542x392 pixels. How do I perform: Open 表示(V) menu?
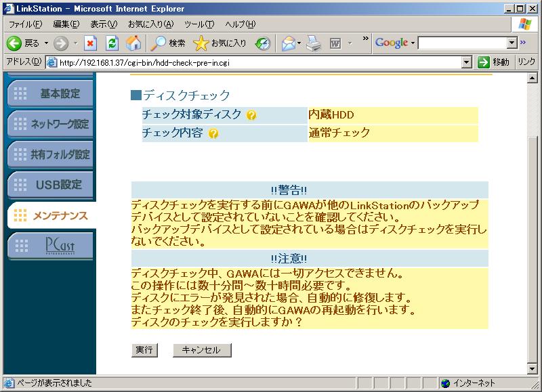pyautogui.click(x=104, y=24)
